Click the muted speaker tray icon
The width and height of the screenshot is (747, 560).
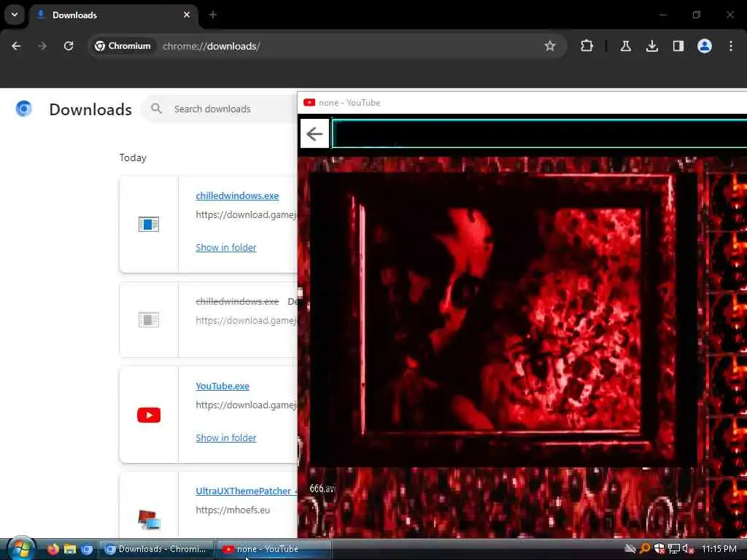(x=688, y=549)
